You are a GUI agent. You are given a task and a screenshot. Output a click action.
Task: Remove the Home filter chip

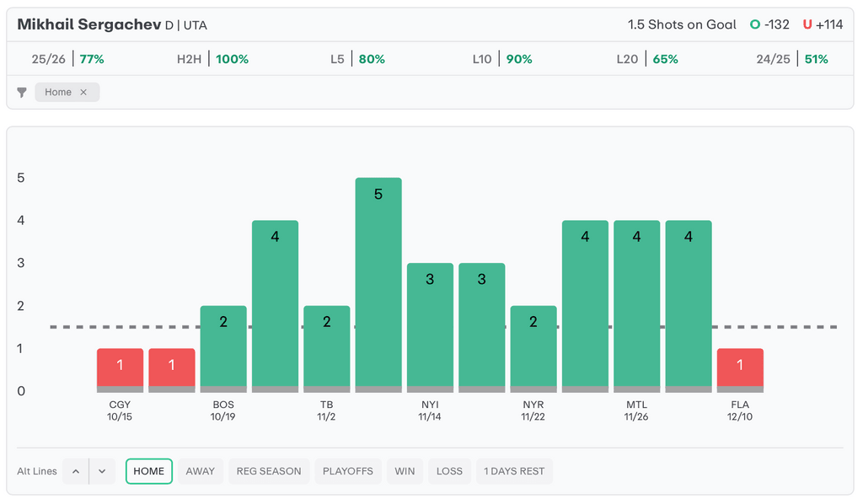click(x=83, y=93)
